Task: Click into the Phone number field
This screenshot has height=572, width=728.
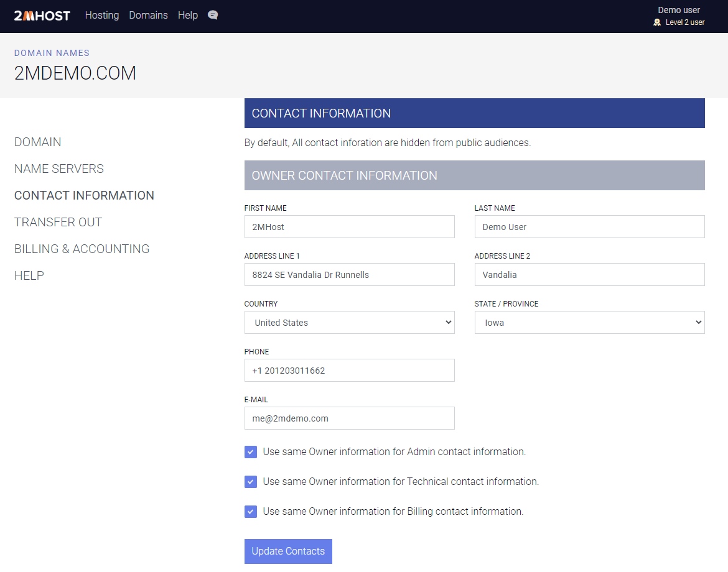Action: pos(349,371)
